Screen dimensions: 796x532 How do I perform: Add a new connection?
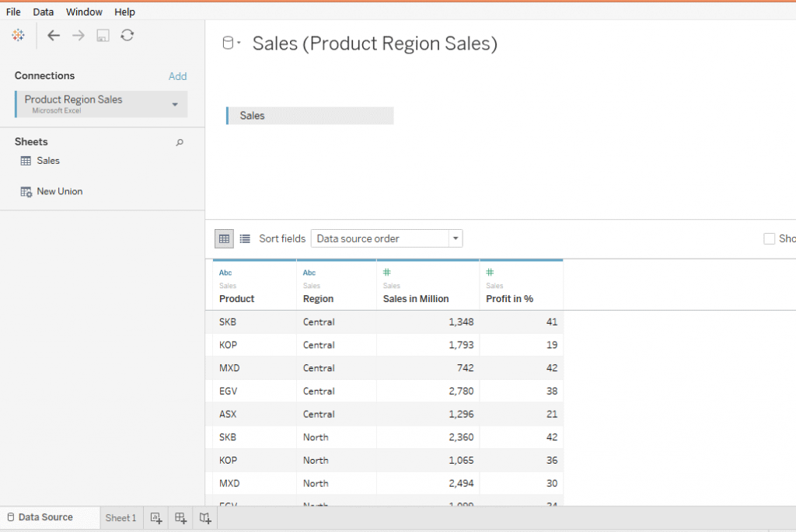[177, 75]
